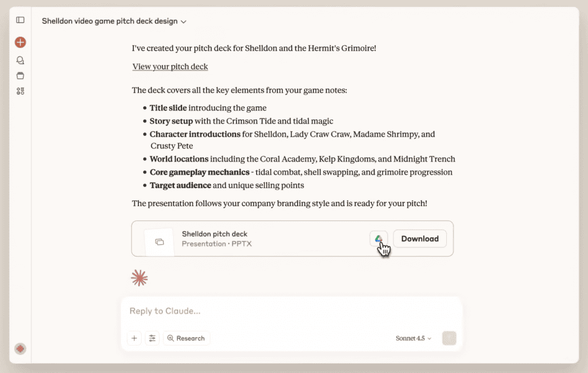
Task: Save pitch deck to Google Drive
Action: pyautogui.click(x=378, y=239)
